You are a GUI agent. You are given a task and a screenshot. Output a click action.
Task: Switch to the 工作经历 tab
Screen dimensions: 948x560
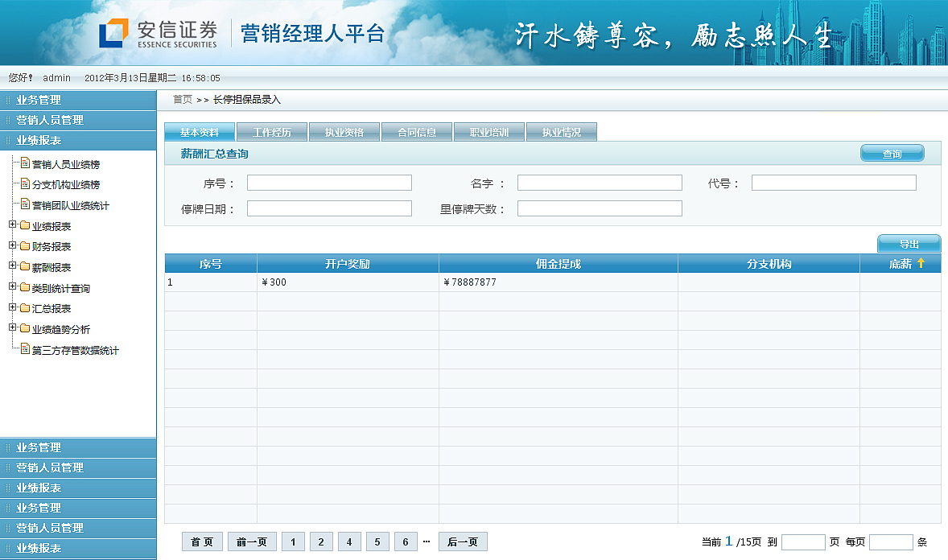tap(272, 131)
